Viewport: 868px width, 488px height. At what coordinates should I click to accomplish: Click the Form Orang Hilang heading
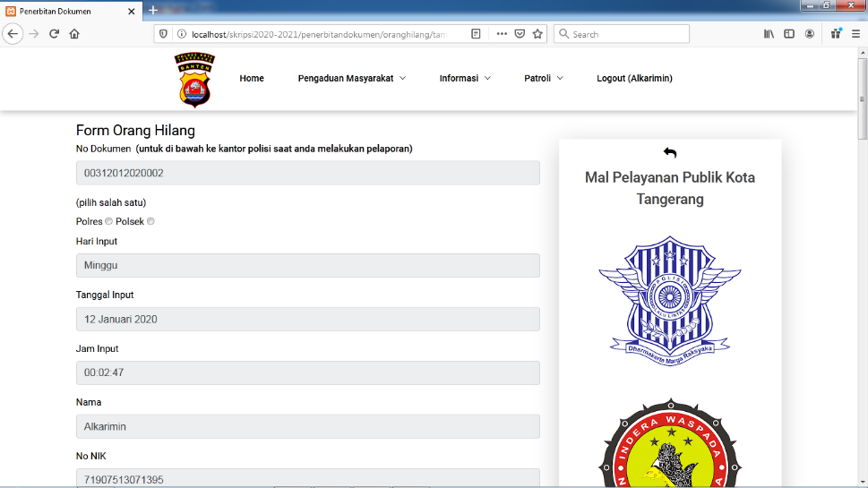135,131
